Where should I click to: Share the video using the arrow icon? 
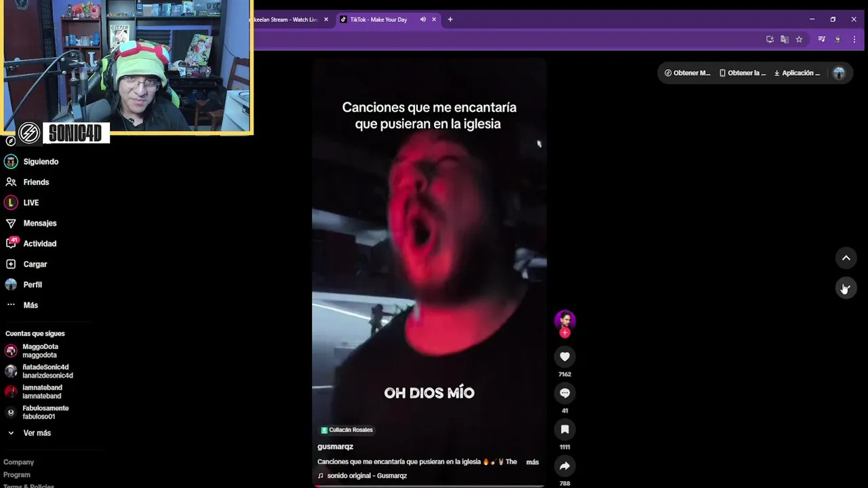tap(564, 466)
